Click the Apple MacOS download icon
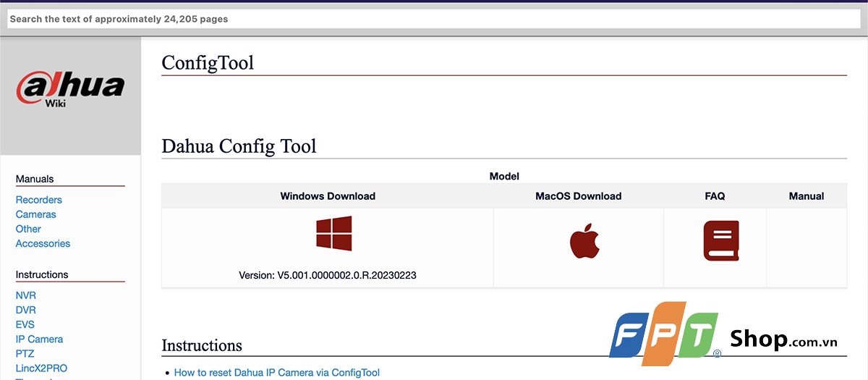This screenshot has width=868, height=380. pos(585,241)
